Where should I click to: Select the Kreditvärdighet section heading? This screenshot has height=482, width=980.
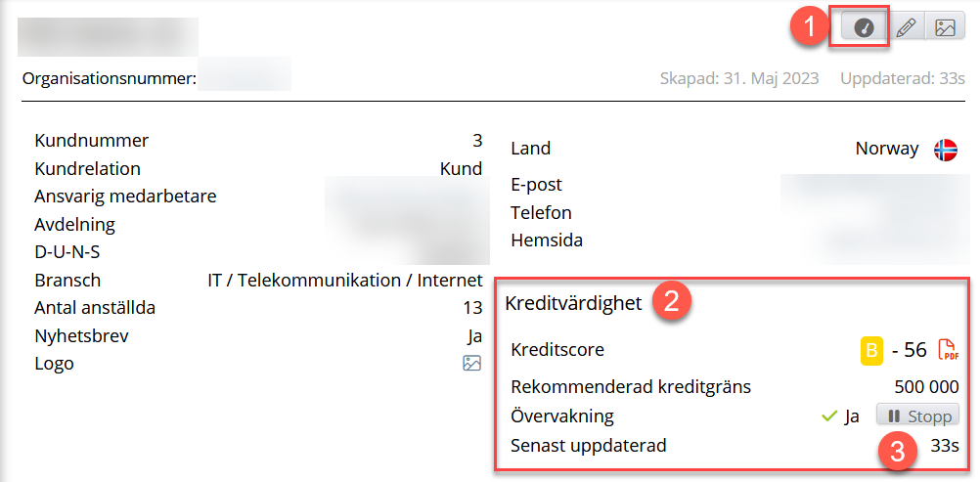coord(573,303)
